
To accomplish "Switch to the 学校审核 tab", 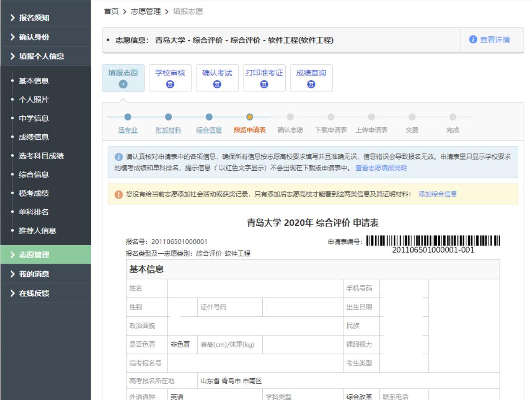I will pos(170,78).
